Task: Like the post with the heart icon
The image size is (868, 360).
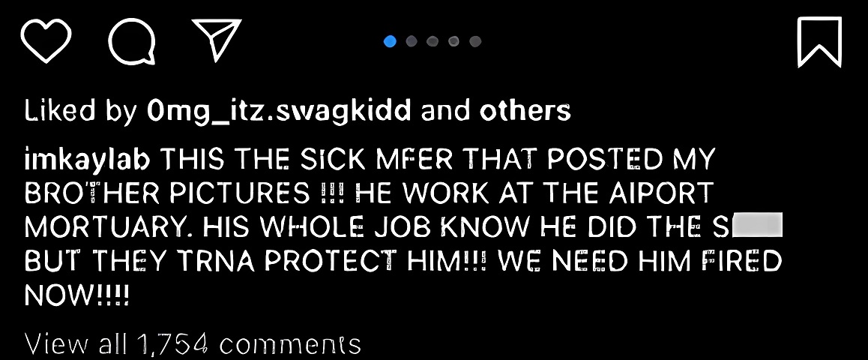Action: pyautogui.click(x=46, y=40)
